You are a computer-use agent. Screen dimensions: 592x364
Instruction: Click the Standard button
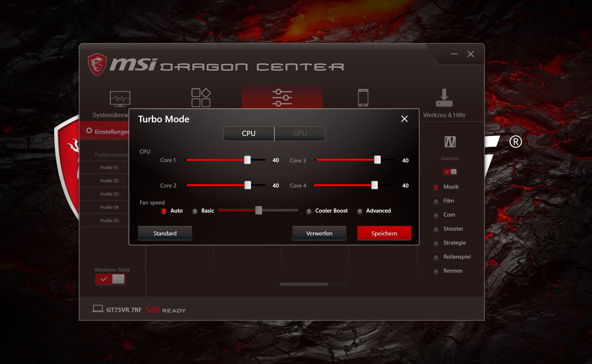[165, 233]
